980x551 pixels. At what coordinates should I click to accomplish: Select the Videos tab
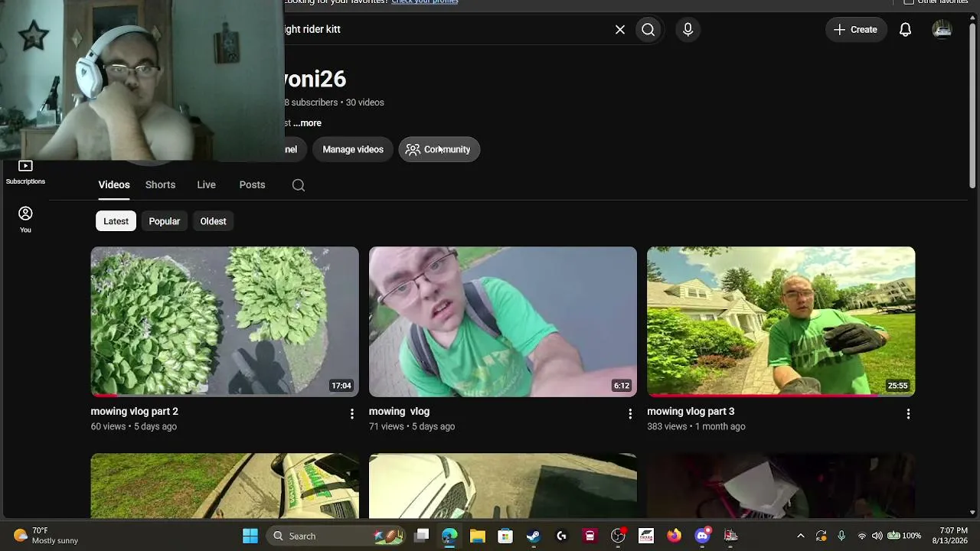(x=114, y=185)
